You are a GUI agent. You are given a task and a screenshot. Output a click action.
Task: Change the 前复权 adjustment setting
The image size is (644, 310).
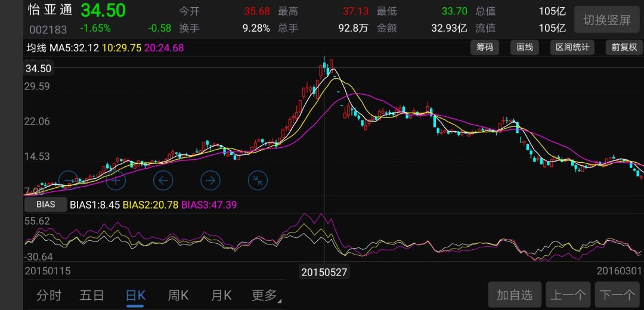[624, 47]
